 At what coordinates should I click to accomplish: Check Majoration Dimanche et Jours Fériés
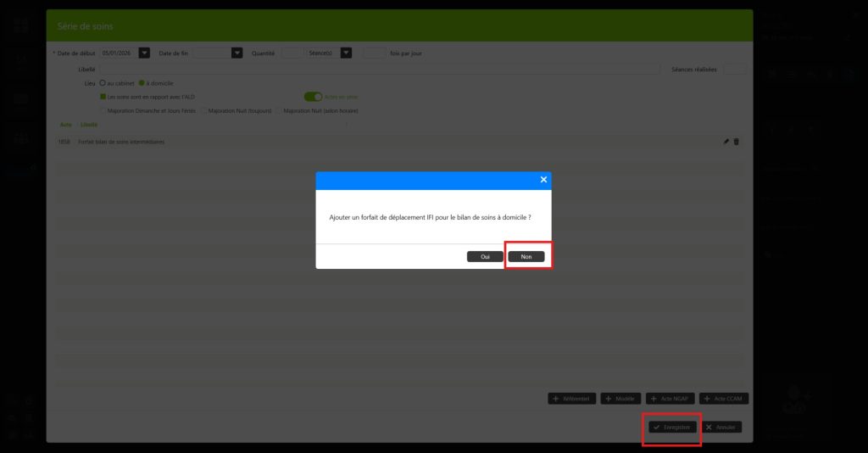click(103, 111)
